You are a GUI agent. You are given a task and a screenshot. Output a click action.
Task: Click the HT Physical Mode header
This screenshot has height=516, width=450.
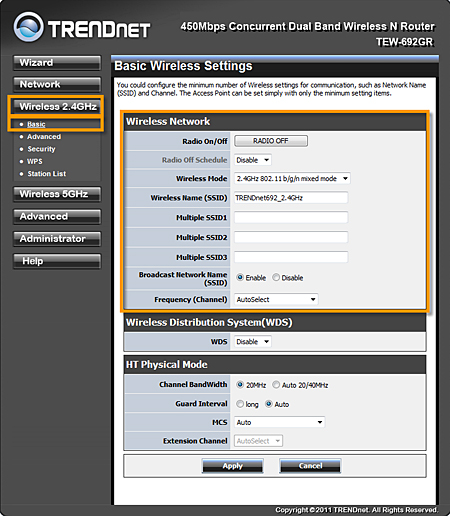pyautogui.click(x=167, y=365)
